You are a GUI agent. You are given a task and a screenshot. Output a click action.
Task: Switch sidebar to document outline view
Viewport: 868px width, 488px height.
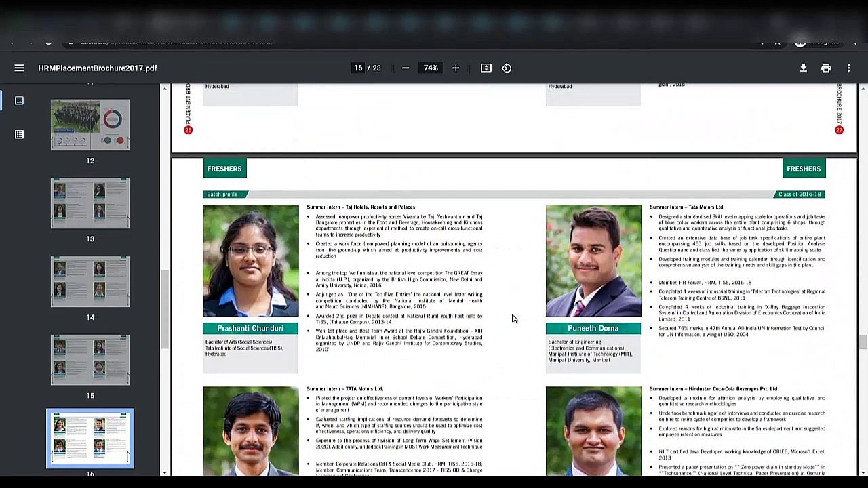pos(19,134)
